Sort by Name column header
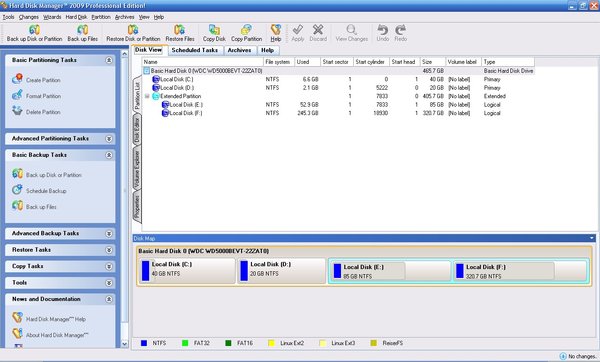This screenshot has width=600, height=362. click(x=202, y=62)
